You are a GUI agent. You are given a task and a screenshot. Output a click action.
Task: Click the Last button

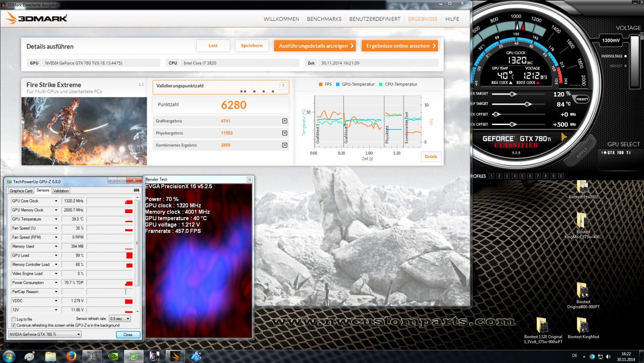pos(213,46)
